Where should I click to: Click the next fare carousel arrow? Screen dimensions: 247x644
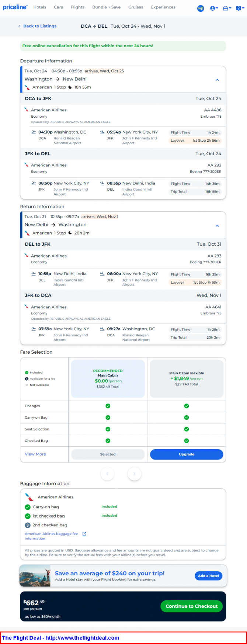(x=134, y=474)
